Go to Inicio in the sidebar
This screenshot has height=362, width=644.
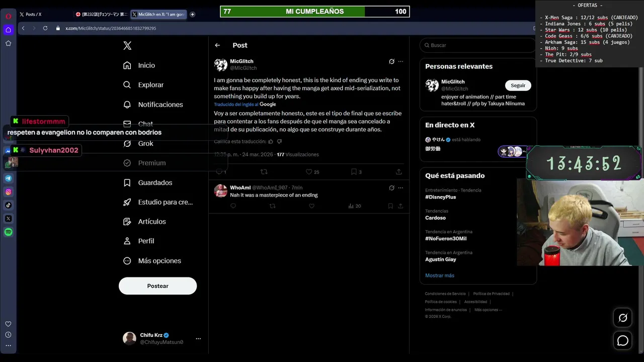click(139, 65)
